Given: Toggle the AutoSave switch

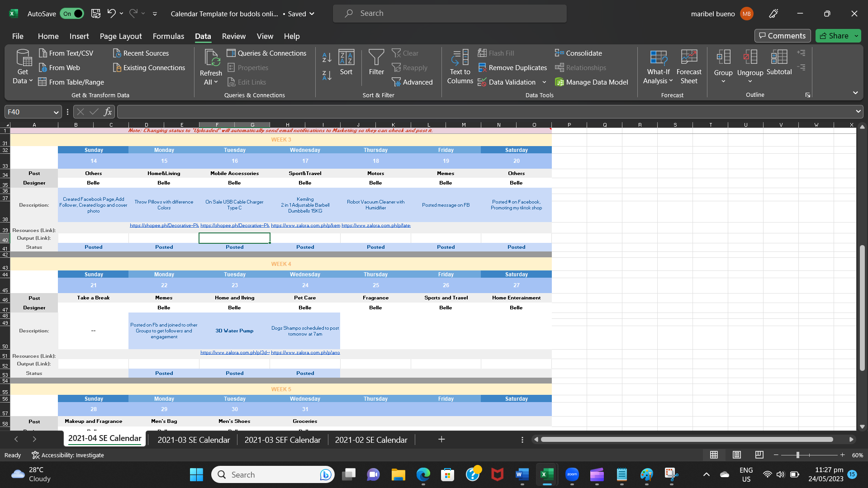Looking at the screenshot, I should pyautogui.click(x=72, y=14).
